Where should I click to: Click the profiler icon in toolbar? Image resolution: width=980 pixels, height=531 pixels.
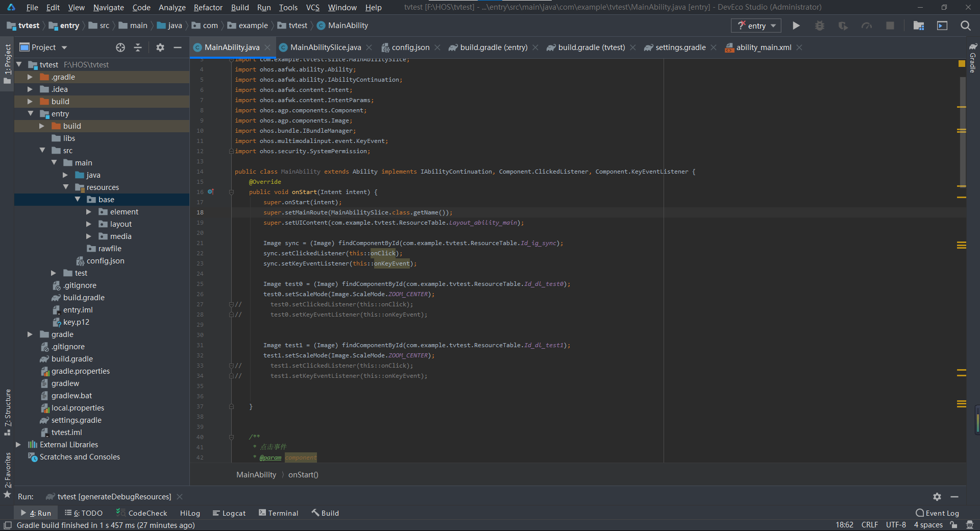866,26
